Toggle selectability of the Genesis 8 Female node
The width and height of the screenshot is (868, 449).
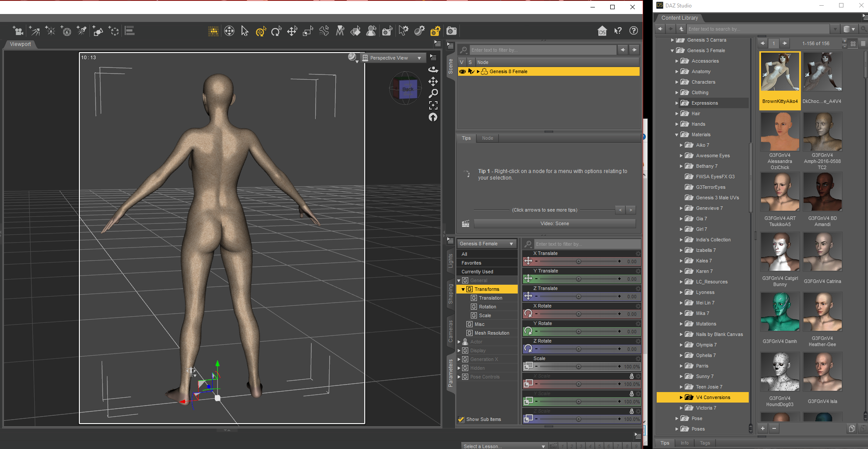click(x=471, y=71)
